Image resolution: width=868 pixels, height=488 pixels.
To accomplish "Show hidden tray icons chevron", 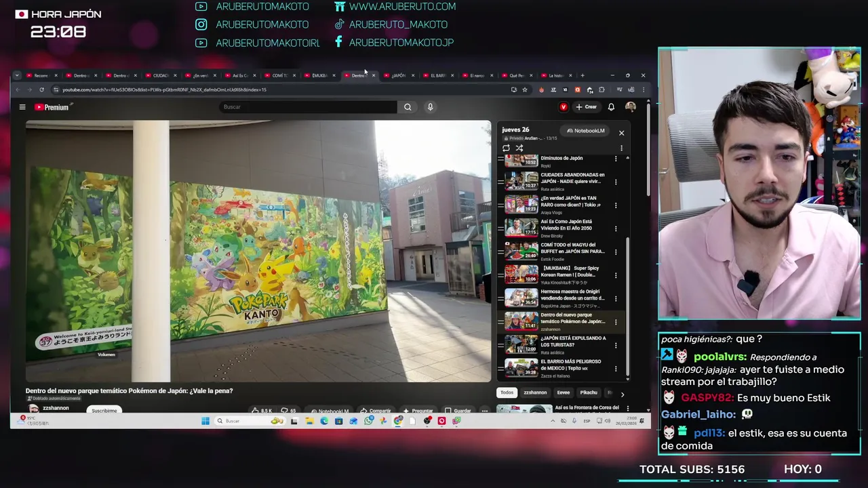I will [553, 421].
